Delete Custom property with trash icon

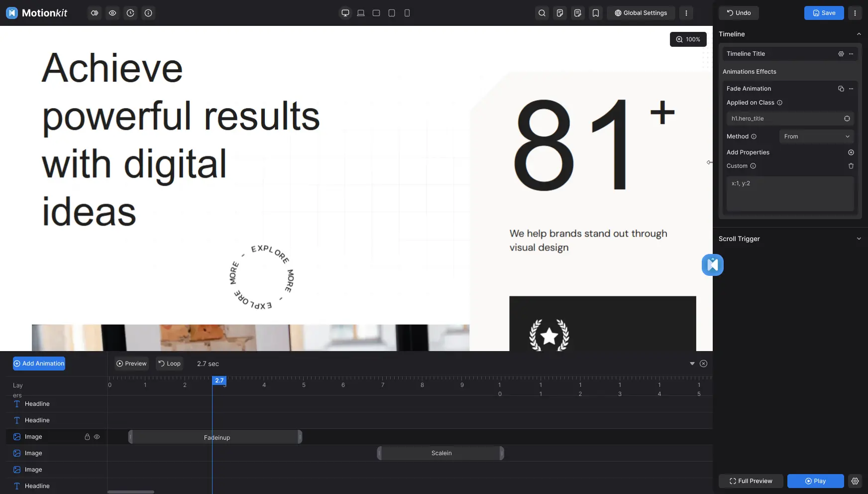tap(851, 166)
